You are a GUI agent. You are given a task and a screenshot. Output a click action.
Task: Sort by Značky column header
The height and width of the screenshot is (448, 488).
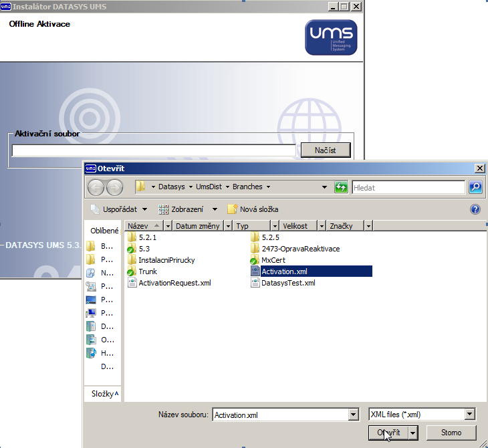coord(345,226)
